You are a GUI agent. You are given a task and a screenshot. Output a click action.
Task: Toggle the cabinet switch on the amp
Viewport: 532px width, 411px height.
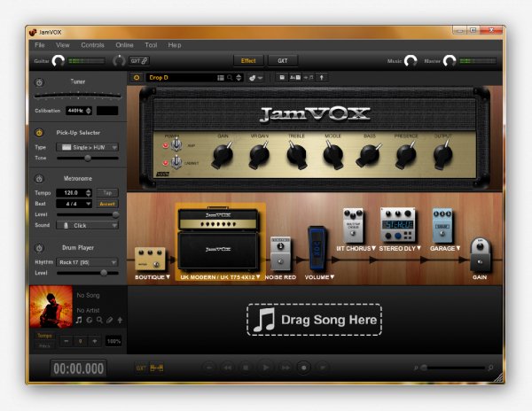click(x=176, y=162)
